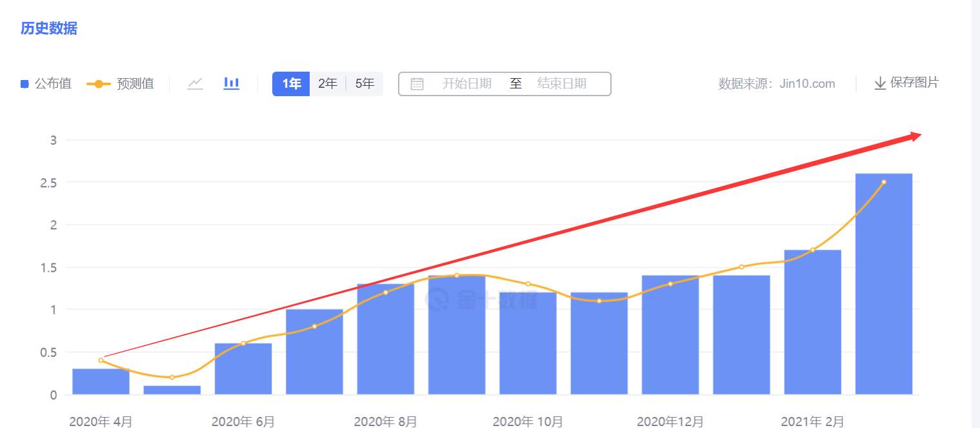Click the 1.5 y-axis label
The height and width of the screenshot is (428, 980).
coord(49,267)
